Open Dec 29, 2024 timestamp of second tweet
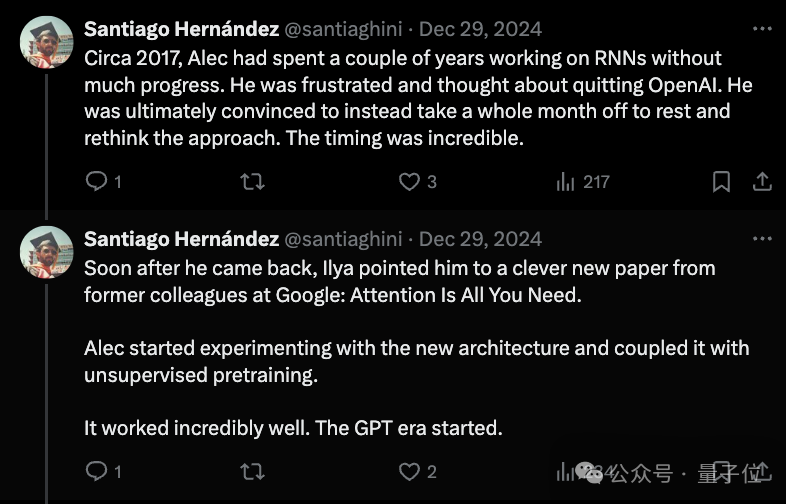The width and height of the screenshot is (786, 504). (480, 239)
